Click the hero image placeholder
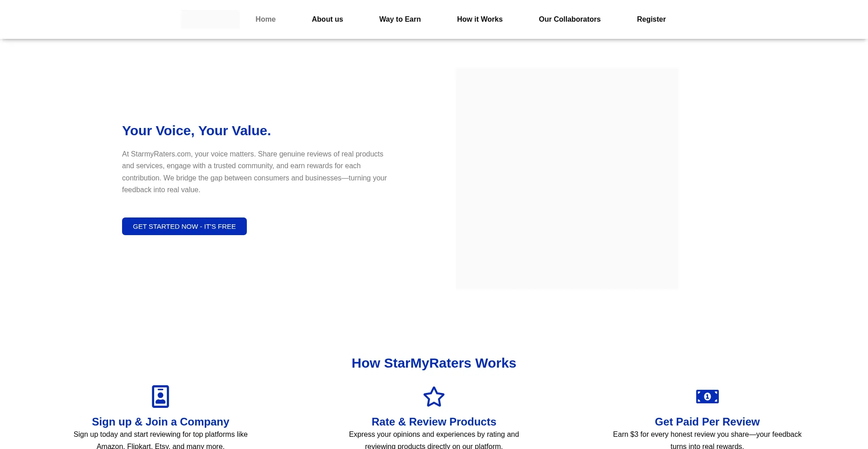The height and width of the screenshot is (449, 868). pyautogui.click(x=567, y=179)
